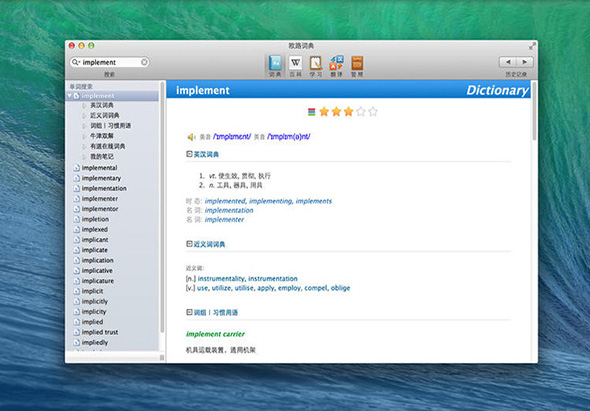Click the document icon beside implied trust
This screenshot has width=590, height=411.
point(76,332)
